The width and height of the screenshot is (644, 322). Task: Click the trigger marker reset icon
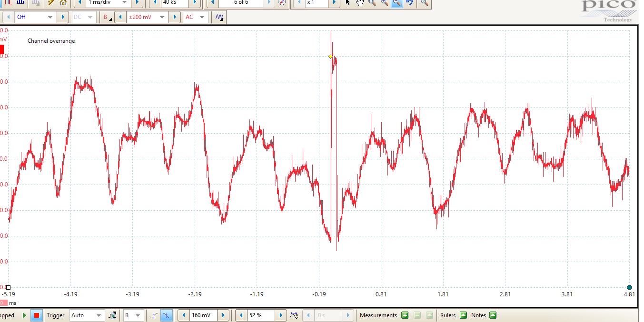click(294, 315)
